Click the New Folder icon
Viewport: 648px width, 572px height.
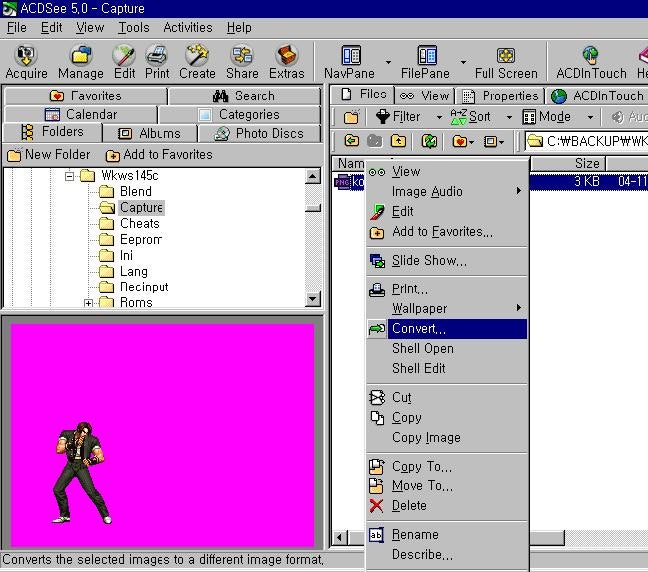[14, 155]
